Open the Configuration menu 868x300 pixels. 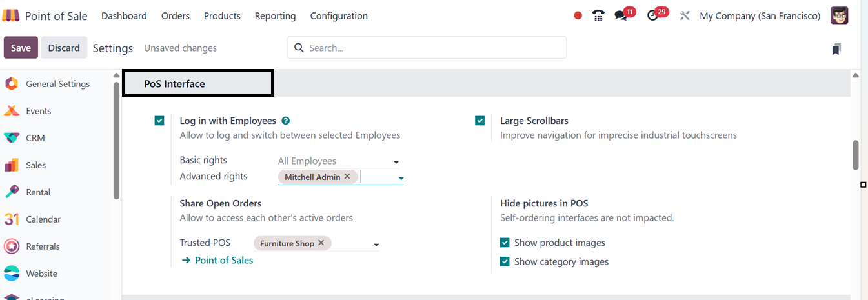click(x=339, y=15)
